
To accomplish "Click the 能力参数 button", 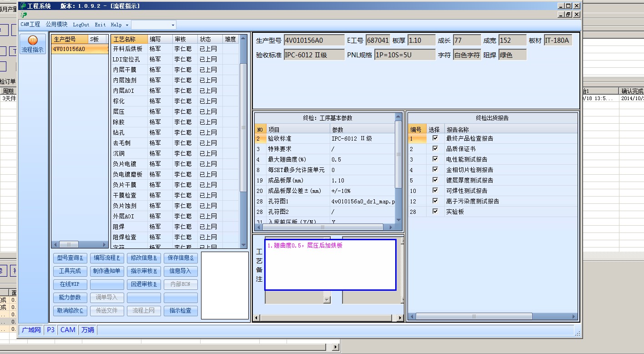I will [x=70, y=298].
